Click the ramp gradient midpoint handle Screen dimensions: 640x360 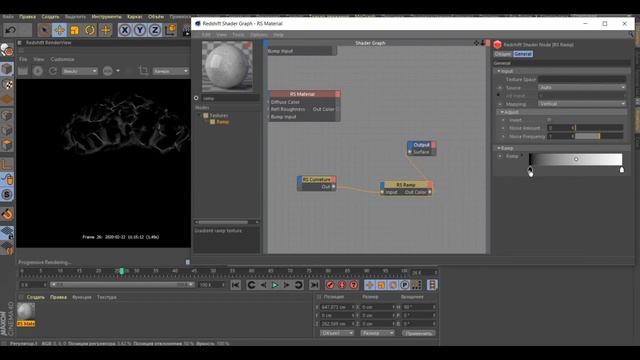point(576,159)
